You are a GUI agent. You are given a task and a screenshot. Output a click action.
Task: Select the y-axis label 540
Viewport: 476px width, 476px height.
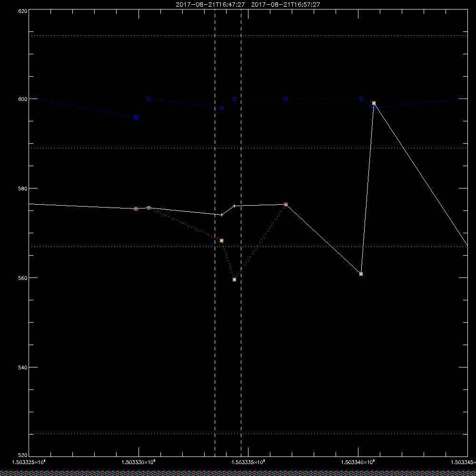(23, 367)
